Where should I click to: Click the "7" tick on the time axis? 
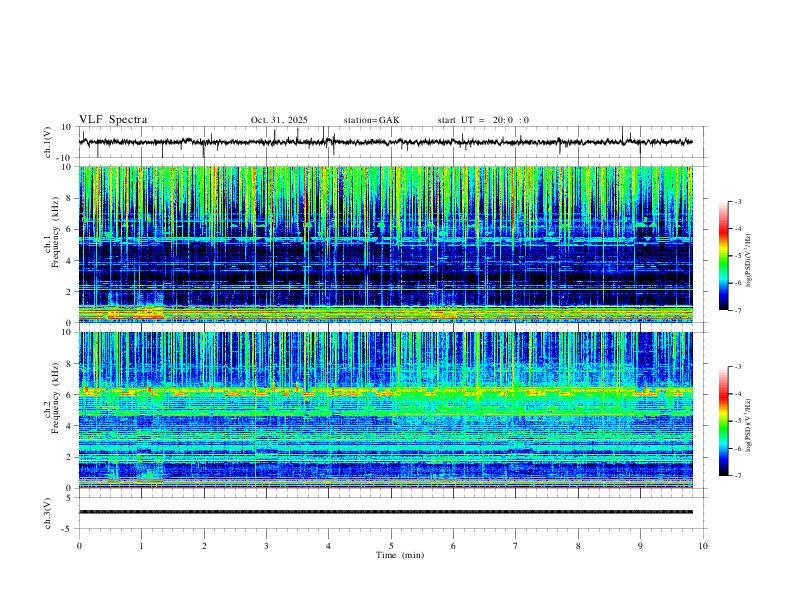(516, 546)
